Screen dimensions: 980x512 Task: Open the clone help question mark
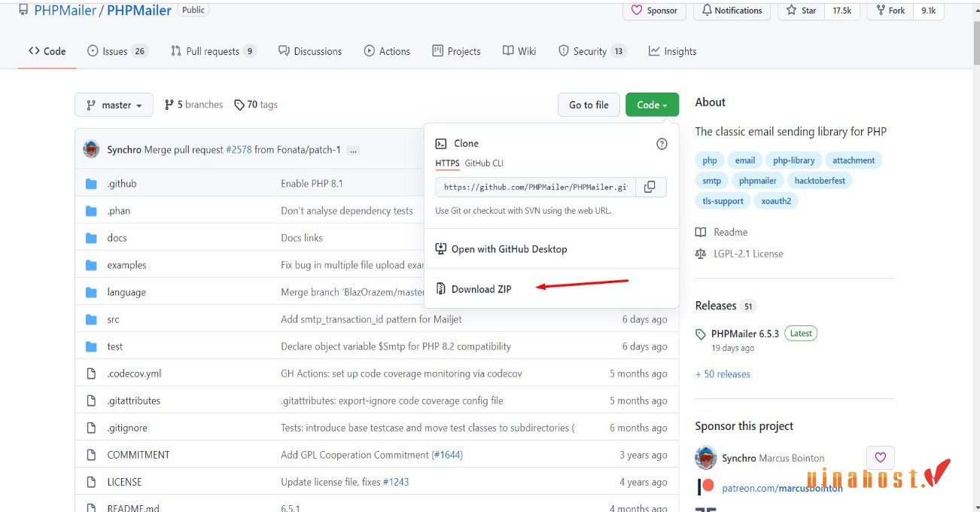coord(661,144)
